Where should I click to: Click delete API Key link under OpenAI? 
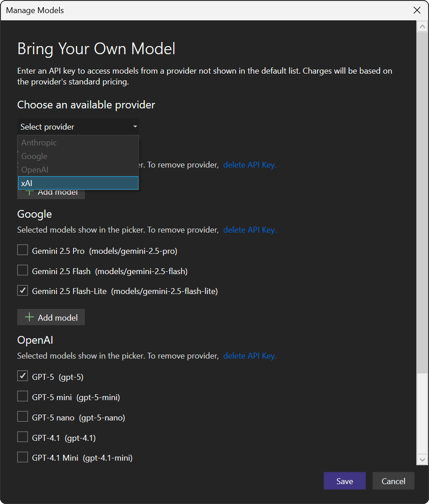pyautogui.click(x=250, y=356)
